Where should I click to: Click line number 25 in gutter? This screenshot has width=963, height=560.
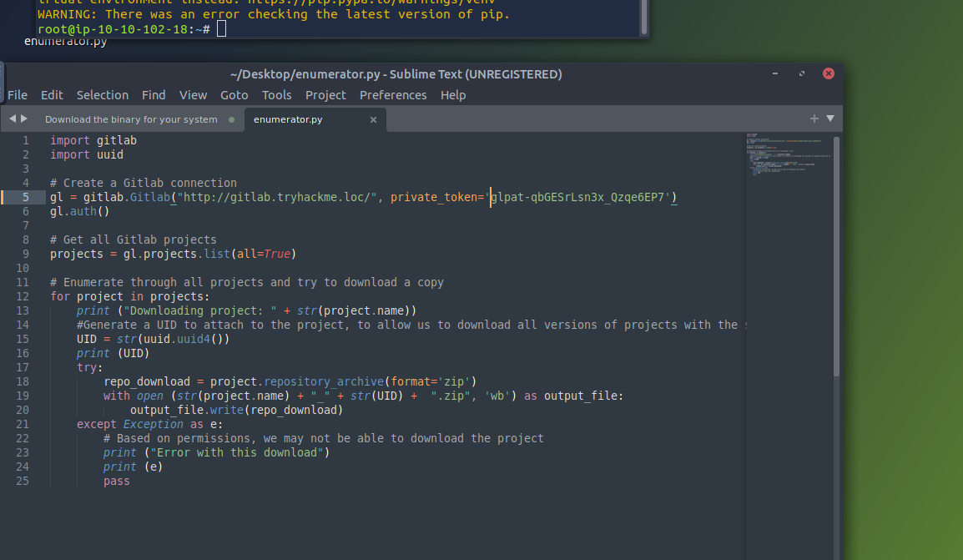(23, 481)
